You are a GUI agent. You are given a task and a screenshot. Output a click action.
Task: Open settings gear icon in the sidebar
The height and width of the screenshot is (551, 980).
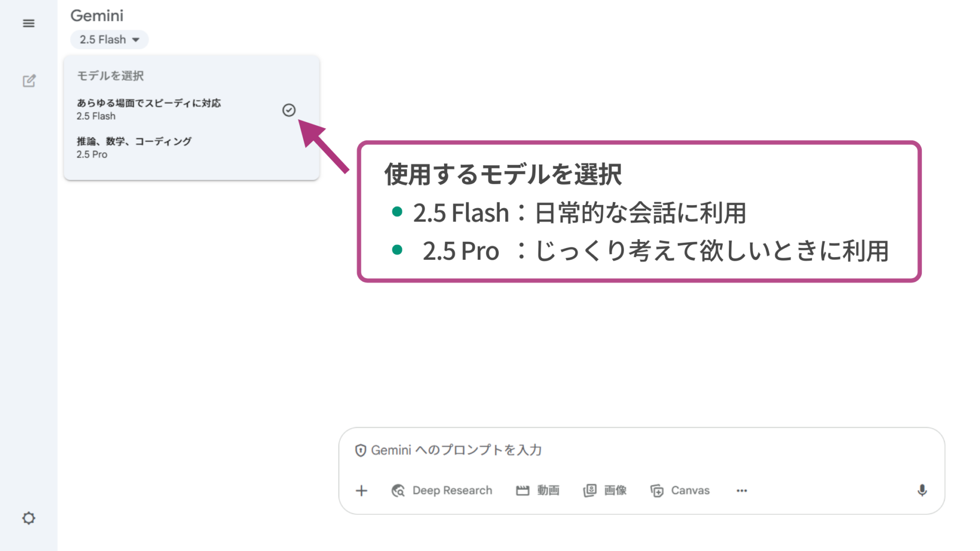pyautogui.click(x=29, y=518)
